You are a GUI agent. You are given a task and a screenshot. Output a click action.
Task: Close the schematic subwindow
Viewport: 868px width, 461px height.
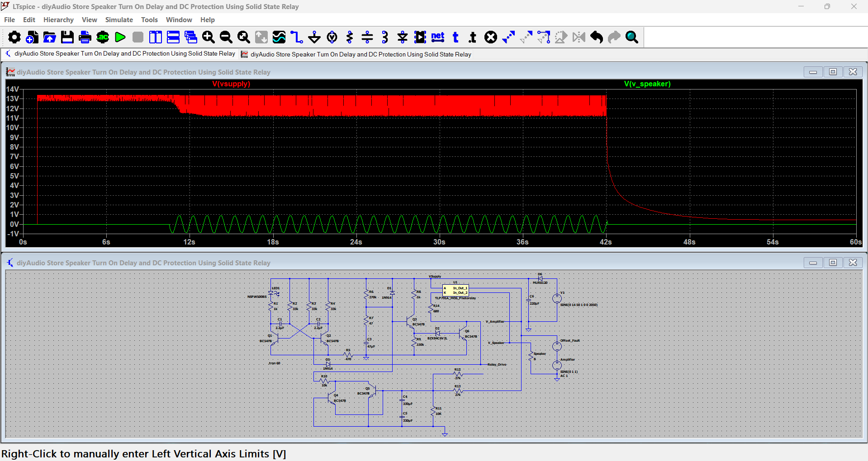(853, 263)
